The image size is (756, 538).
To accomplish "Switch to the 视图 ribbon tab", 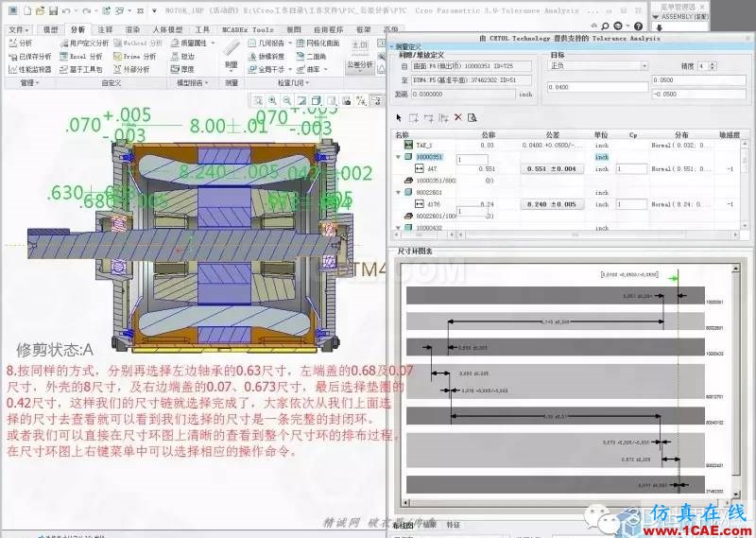I will [294, 30].
